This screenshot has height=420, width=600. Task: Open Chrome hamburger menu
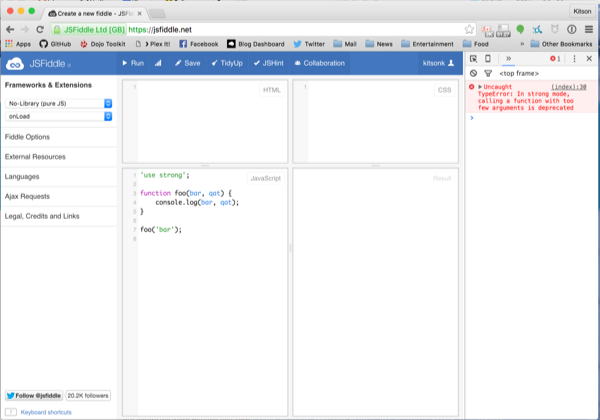click(589, 29)
